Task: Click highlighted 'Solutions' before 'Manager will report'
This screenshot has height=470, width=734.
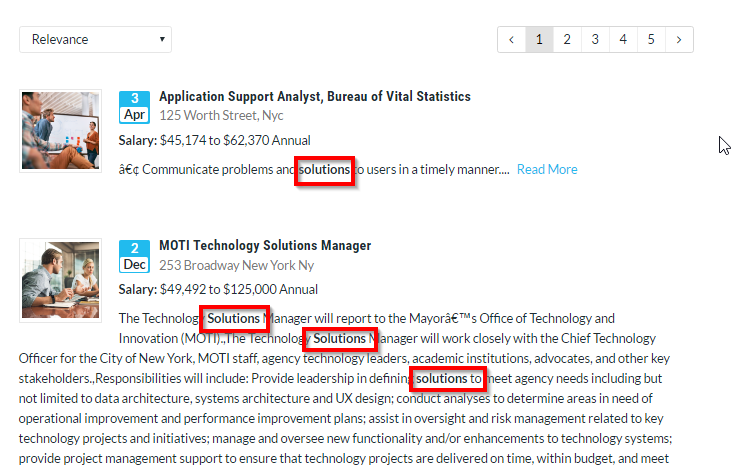Action: 234,319
